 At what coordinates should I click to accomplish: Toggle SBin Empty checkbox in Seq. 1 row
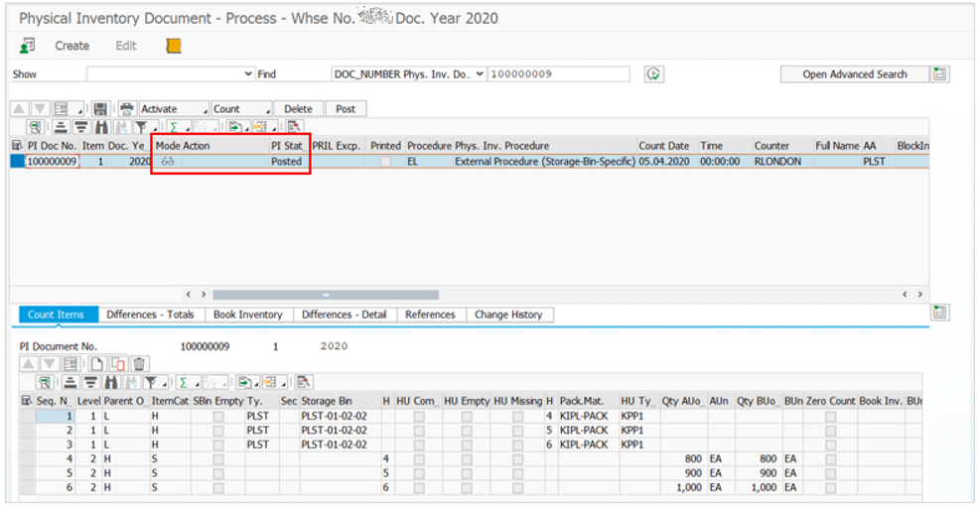[x=218, y=416]
